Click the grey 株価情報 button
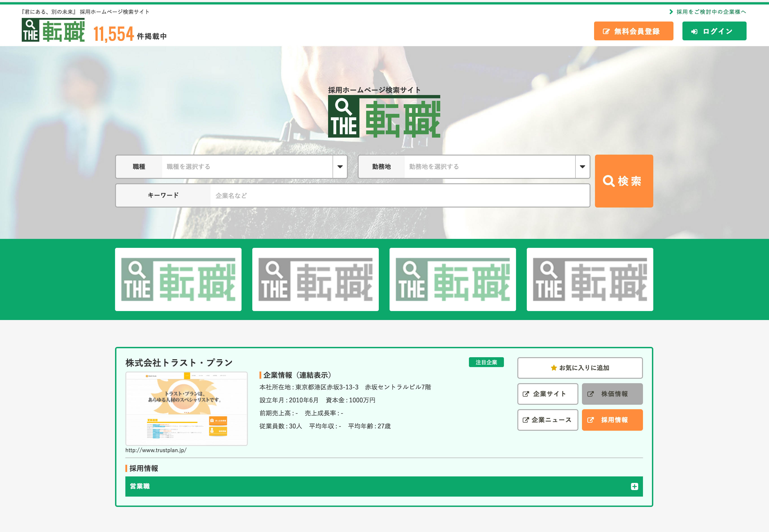The image size is (769, 532). (612, 394)
